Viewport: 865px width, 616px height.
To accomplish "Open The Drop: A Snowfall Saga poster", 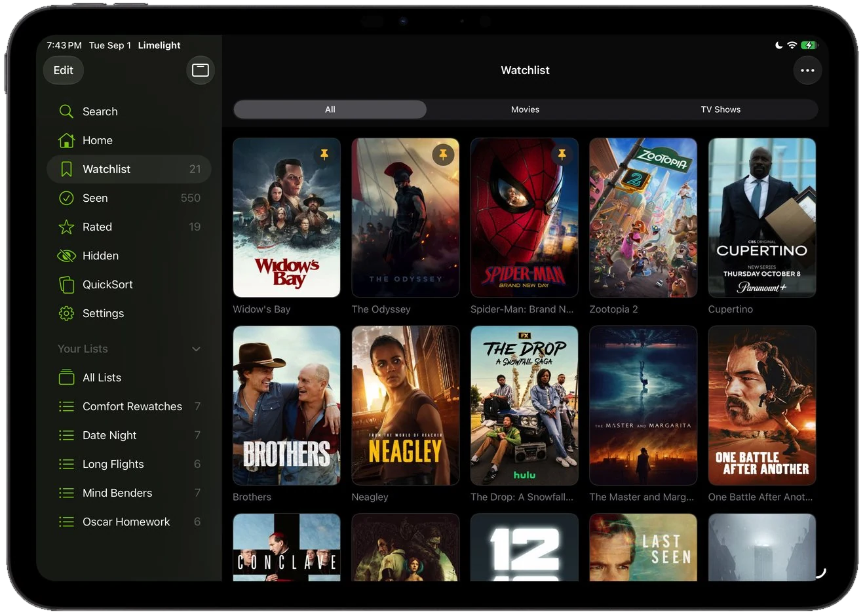I will tap(524, 406).
